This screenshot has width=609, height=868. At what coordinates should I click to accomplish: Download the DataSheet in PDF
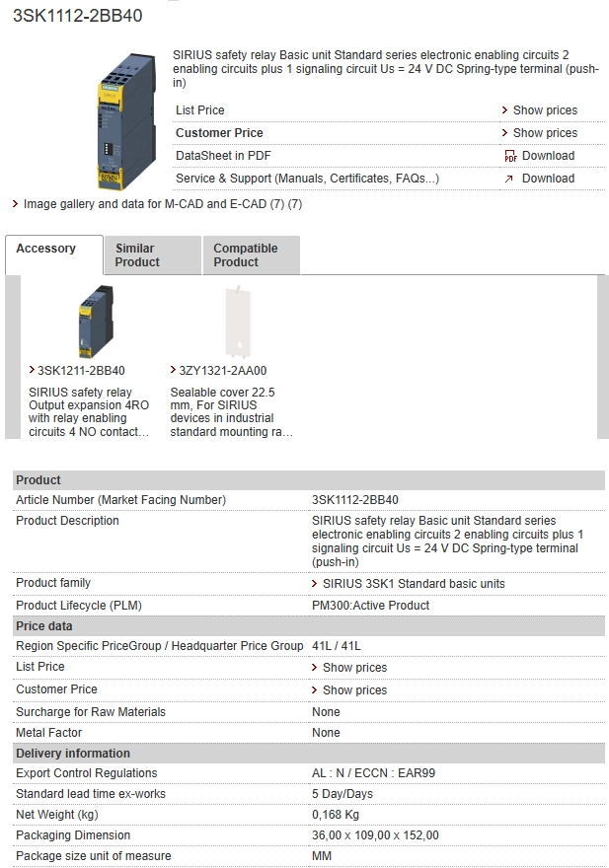548,156
